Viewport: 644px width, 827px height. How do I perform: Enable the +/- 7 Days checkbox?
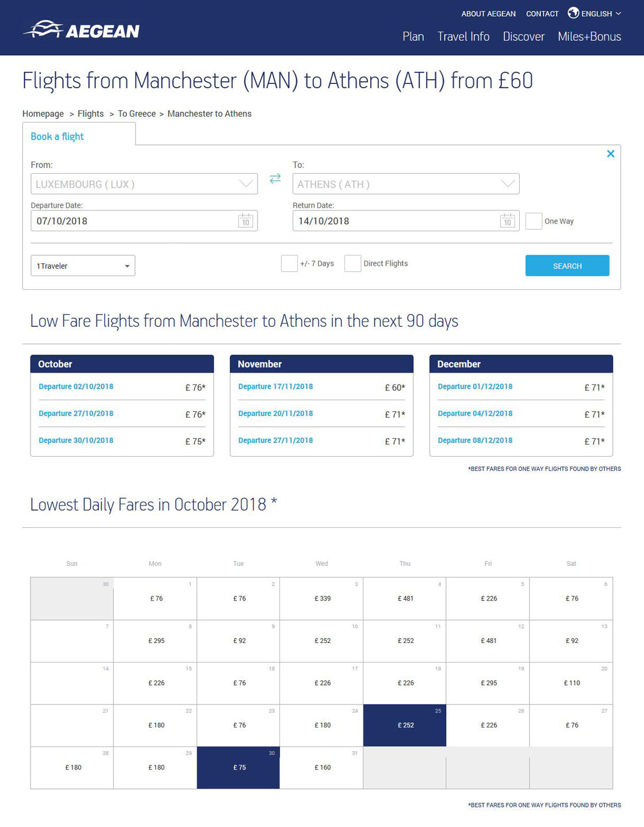point(289,263)
